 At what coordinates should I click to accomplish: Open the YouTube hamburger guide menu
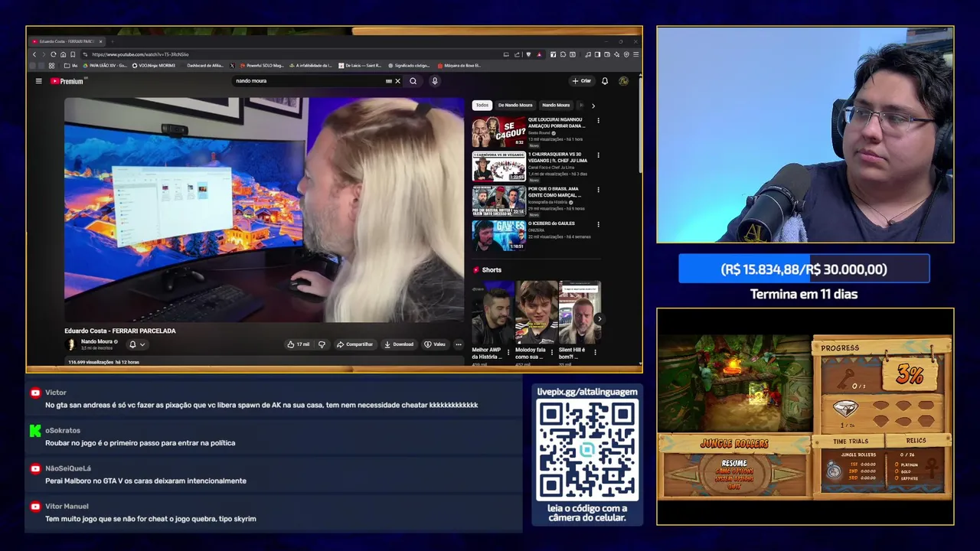click(38, 81)
